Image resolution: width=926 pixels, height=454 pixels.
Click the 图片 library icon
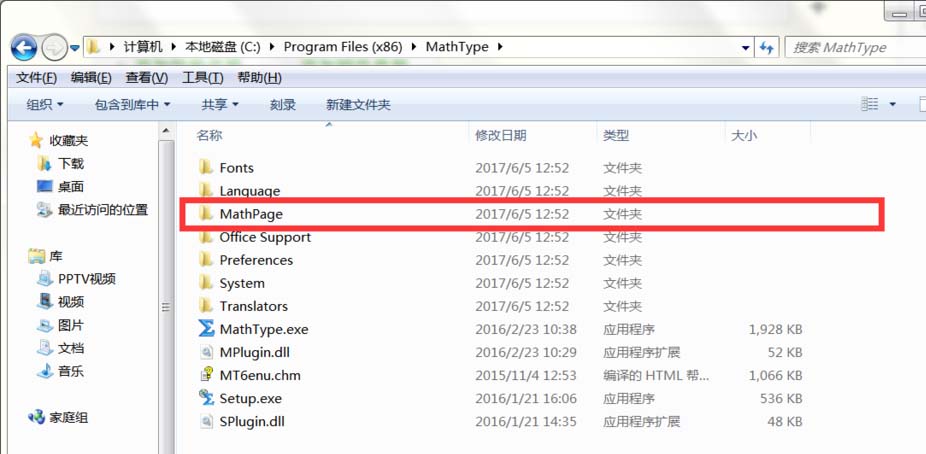(45, 325)
